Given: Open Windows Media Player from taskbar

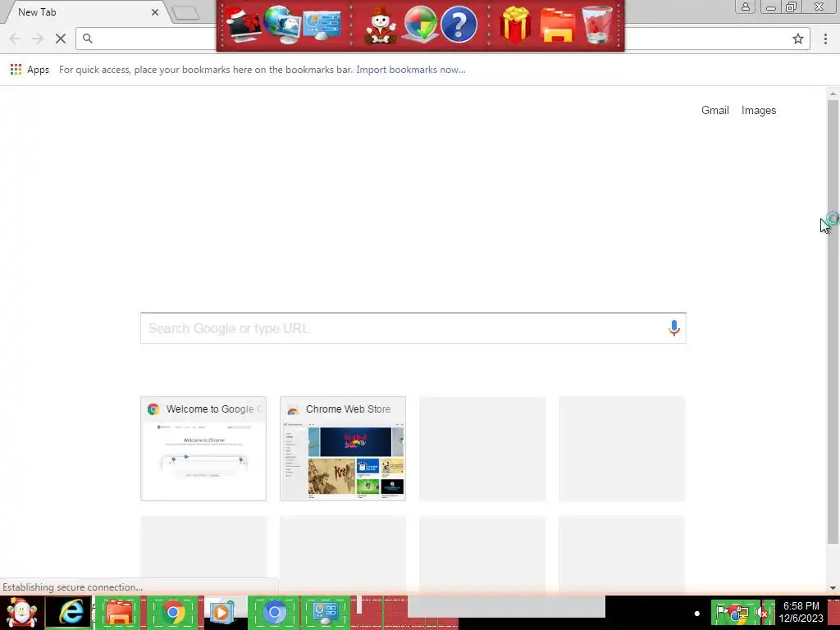Looking at the screenshot, I should click(223, 612).
